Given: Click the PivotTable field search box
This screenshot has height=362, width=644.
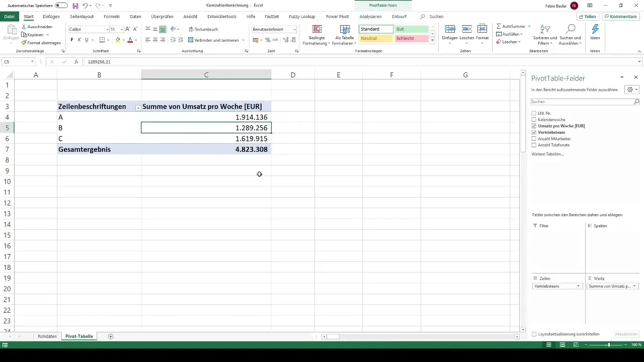Looking at the screenshot, I should tap(586, 102).
